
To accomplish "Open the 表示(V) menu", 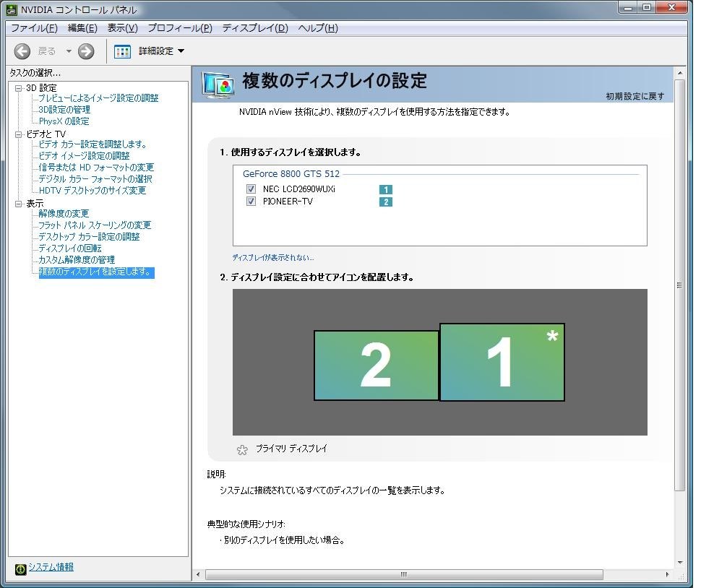I will [123, 28].
